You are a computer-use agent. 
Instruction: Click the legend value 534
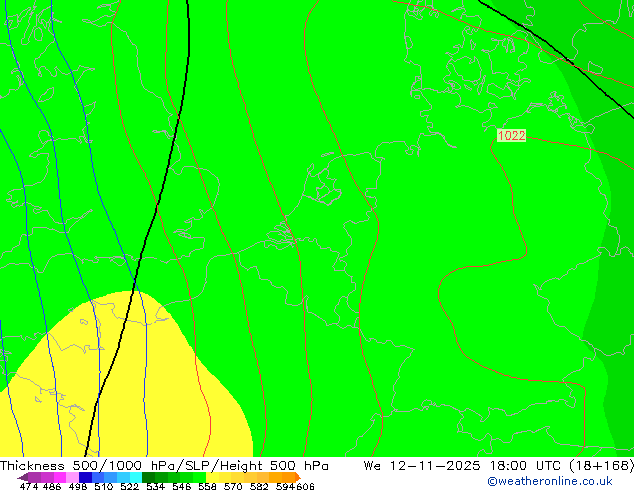click(155, 486)
